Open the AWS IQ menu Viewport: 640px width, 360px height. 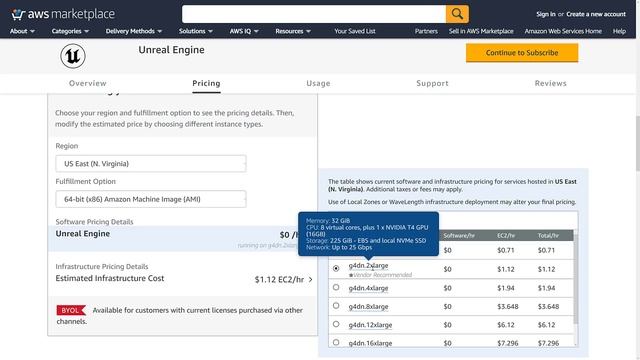[x=244, y=31]
